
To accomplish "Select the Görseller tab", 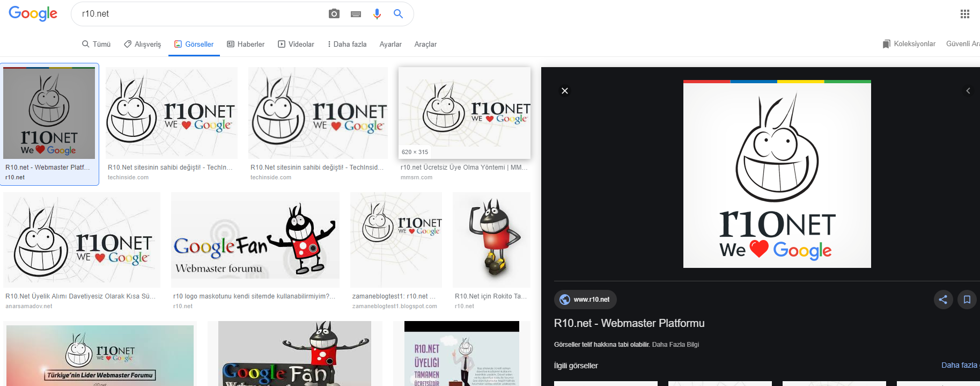I will click(194, 44).
